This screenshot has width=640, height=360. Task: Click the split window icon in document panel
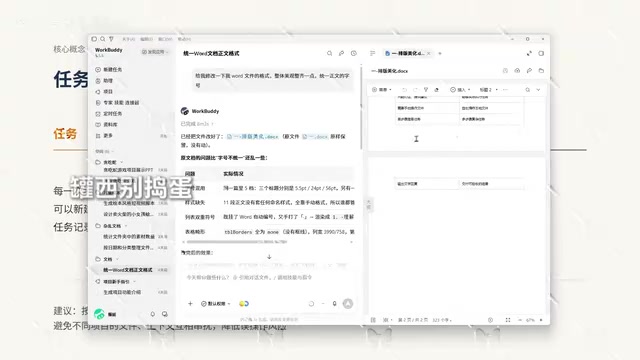click(x=541, y=53)
